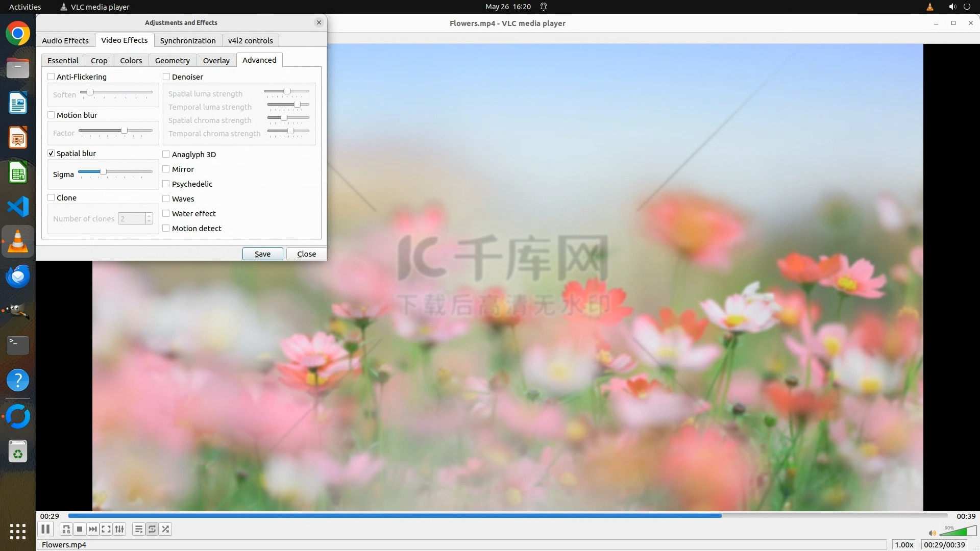Toggle loop repeat mode button
Screen dimensions: 980x551
tap(152, 529)
